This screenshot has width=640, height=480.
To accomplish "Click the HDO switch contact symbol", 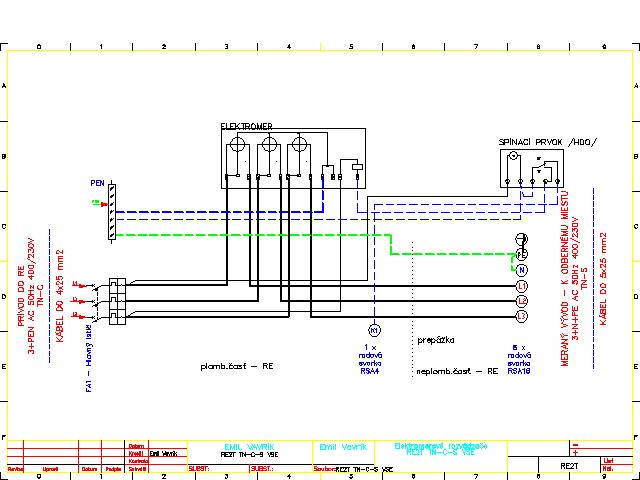I will click(x=540, y=165).
